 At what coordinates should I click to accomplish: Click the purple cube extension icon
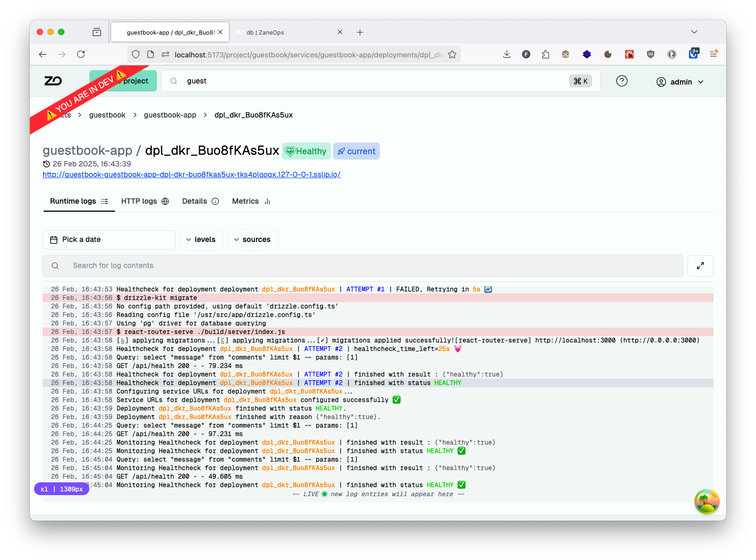(x=587, y=54)
